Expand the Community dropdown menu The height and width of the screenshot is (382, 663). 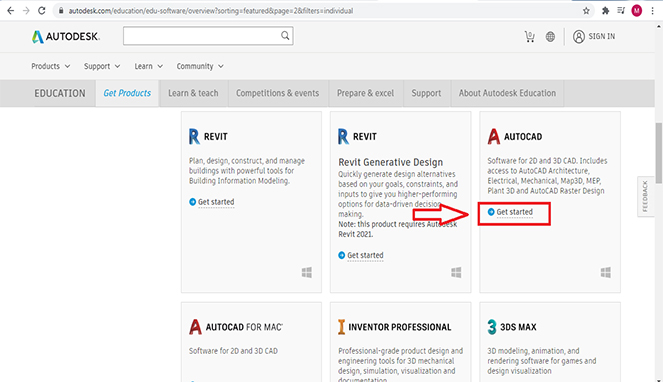[200, 66]
